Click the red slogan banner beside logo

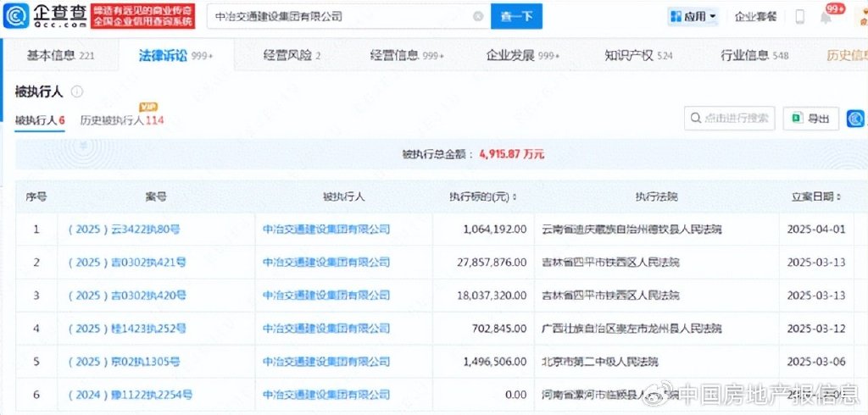(142, 16)
